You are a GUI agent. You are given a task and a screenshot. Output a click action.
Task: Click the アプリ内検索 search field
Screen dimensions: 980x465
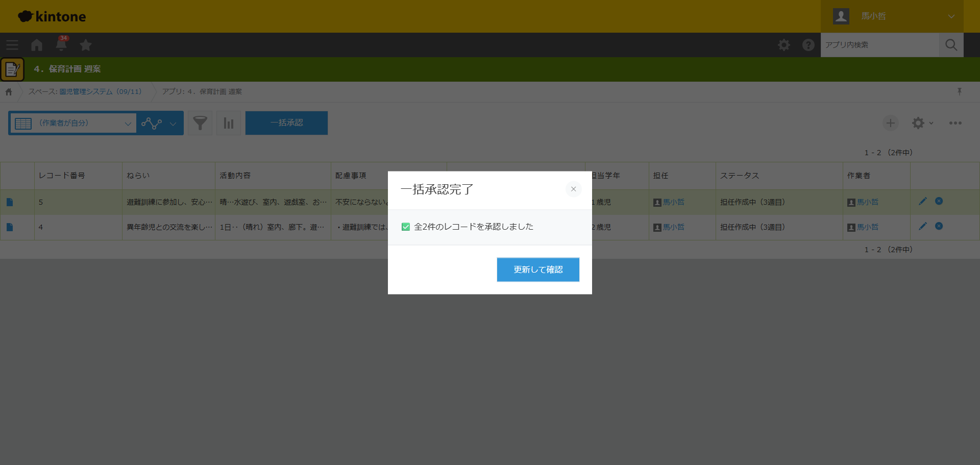coord(879,45)
